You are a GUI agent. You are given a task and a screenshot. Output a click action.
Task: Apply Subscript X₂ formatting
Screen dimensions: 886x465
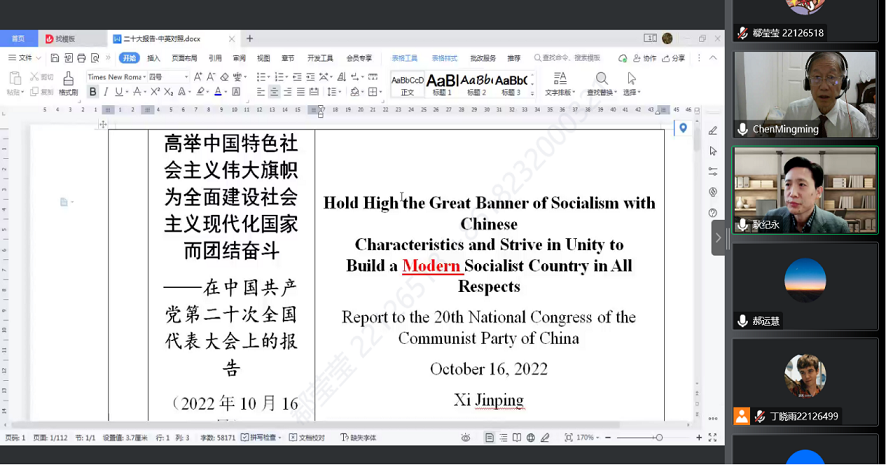tap(168, 92)
